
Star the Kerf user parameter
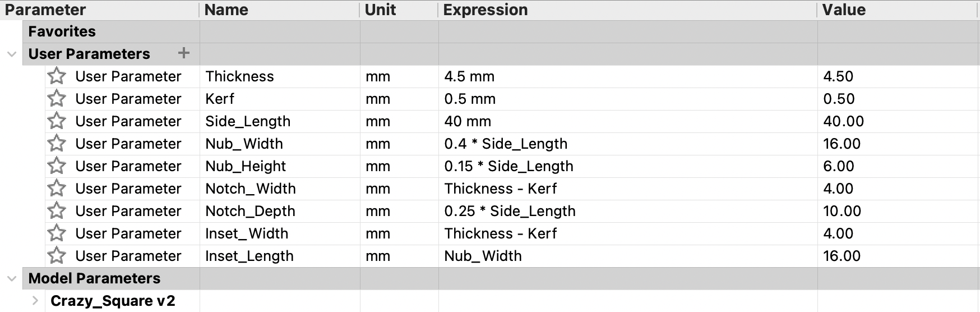point(57,99)
